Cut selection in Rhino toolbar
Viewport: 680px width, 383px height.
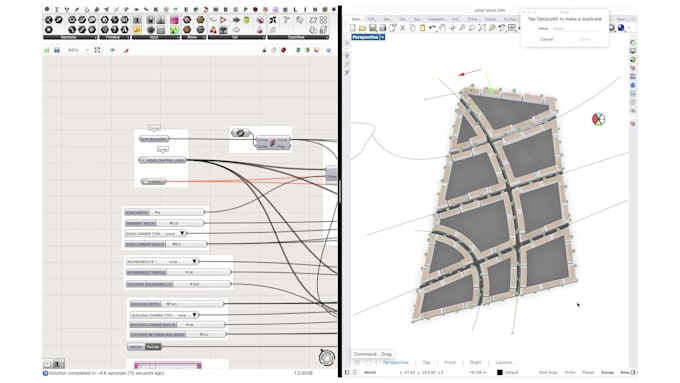click(x=402, y=28)
